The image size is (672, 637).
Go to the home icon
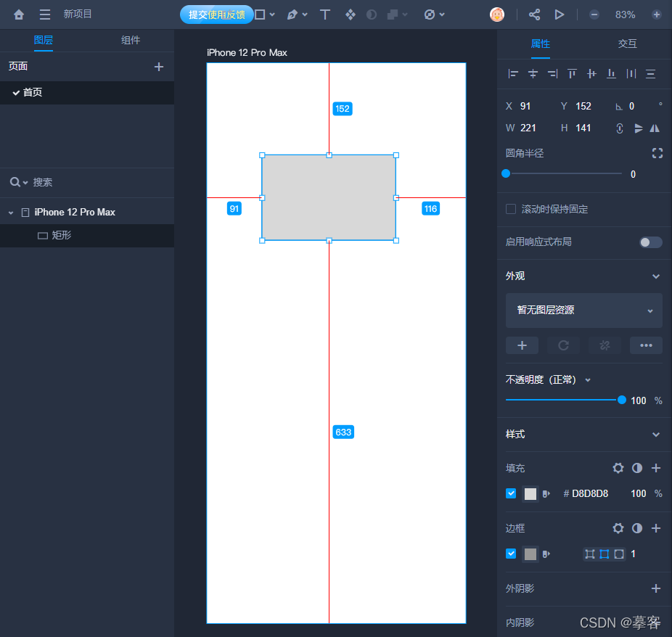click(18, 15)
